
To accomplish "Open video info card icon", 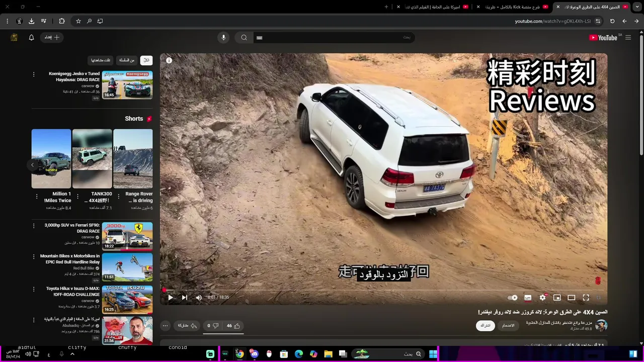I will [169, 60].
